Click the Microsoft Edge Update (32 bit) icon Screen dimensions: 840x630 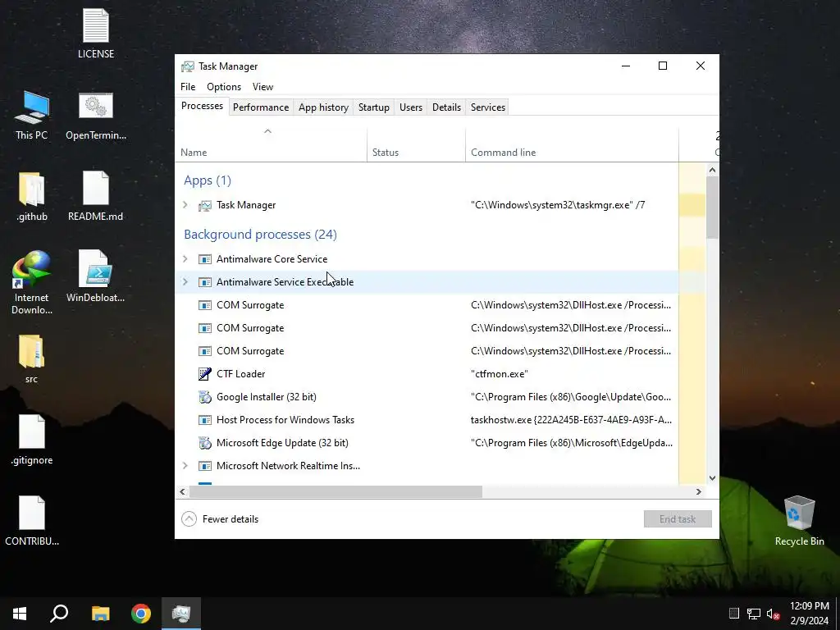tap(204, 443)
